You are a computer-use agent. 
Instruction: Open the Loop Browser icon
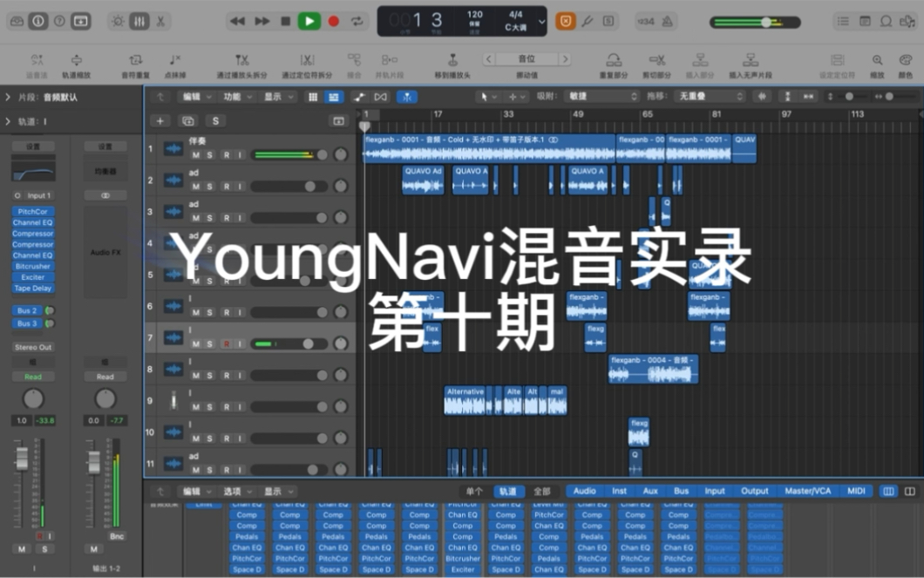pos(886,21)
